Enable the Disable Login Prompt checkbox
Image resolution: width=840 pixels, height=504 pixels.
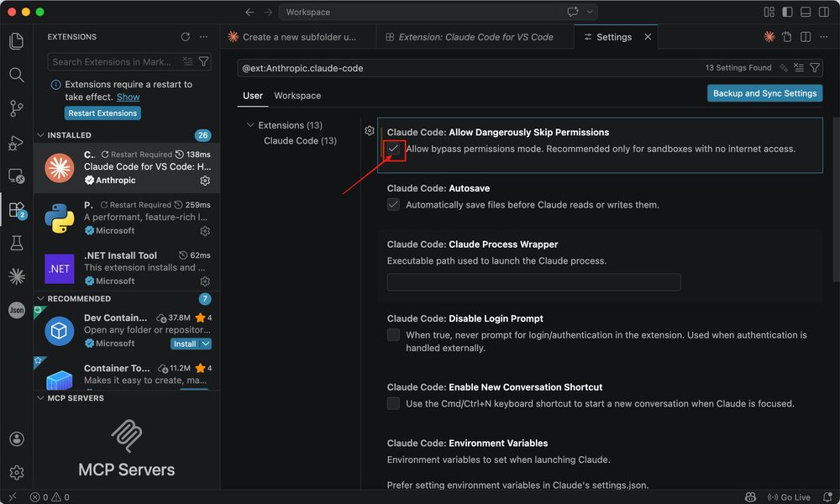point(393,335)
